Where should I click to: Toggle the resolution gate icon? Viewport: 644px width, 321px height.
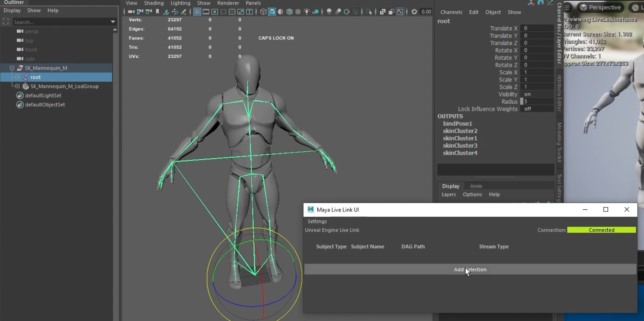click(x=215, y=12)
